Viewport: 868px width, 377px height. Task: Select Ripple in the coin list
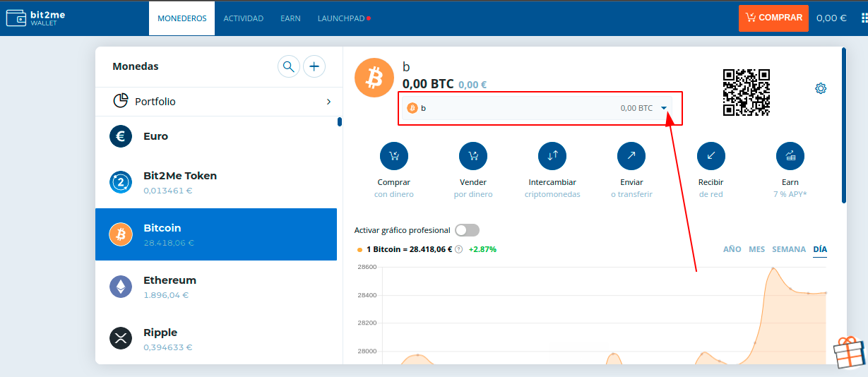(216, 339)
